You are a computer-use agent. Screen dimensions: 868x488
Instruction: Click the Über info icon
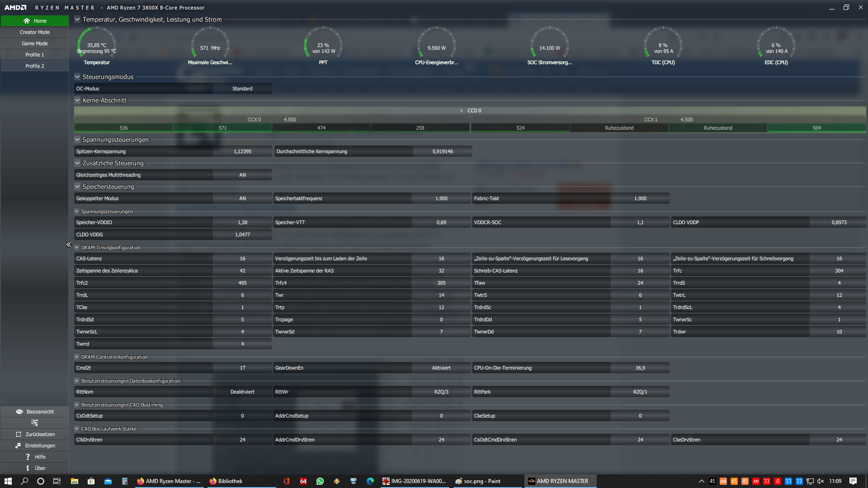click(28, 468)
